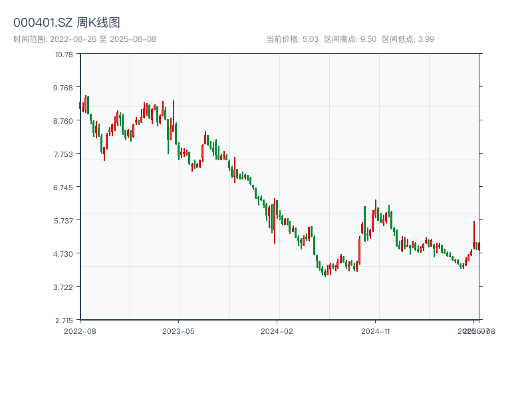Click the 2023-05 x-axis date label
This screenshot has height=399, width=532.
click(178, 331)
